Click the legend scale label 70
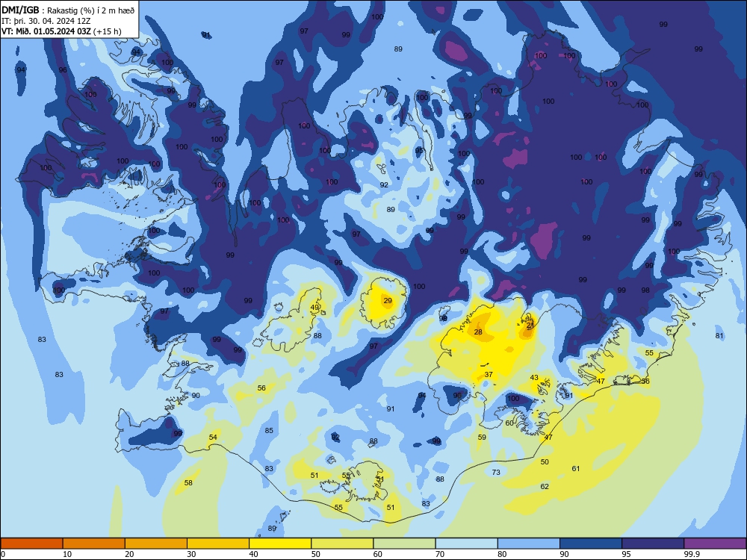 pos(440,554)
